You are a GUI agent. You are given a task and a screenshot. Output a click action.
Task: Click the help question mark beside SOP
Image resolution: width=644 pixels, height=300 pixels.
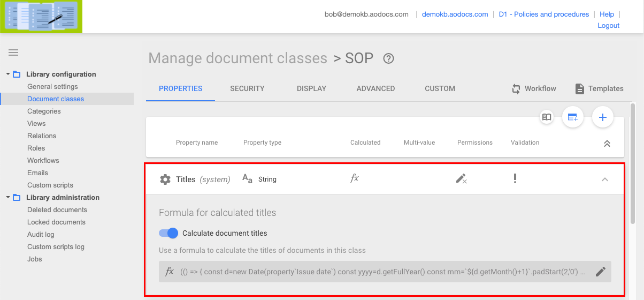389,58
